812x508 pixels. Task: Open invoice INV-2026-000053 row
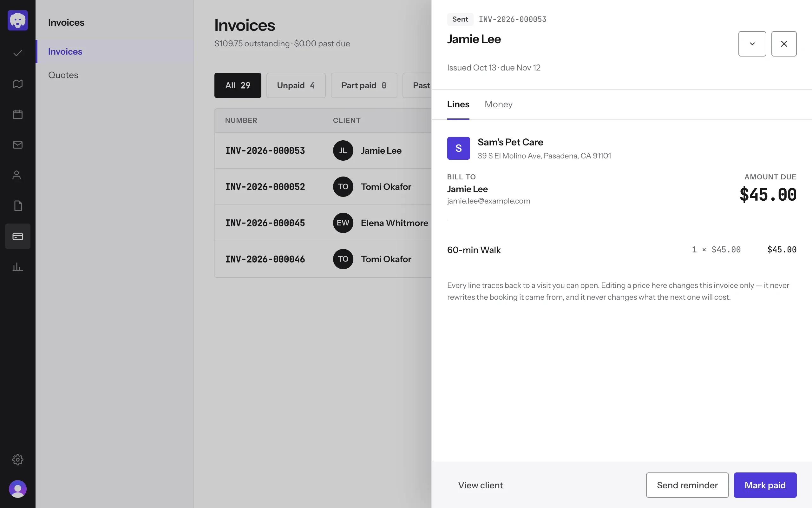coord(323,150)
